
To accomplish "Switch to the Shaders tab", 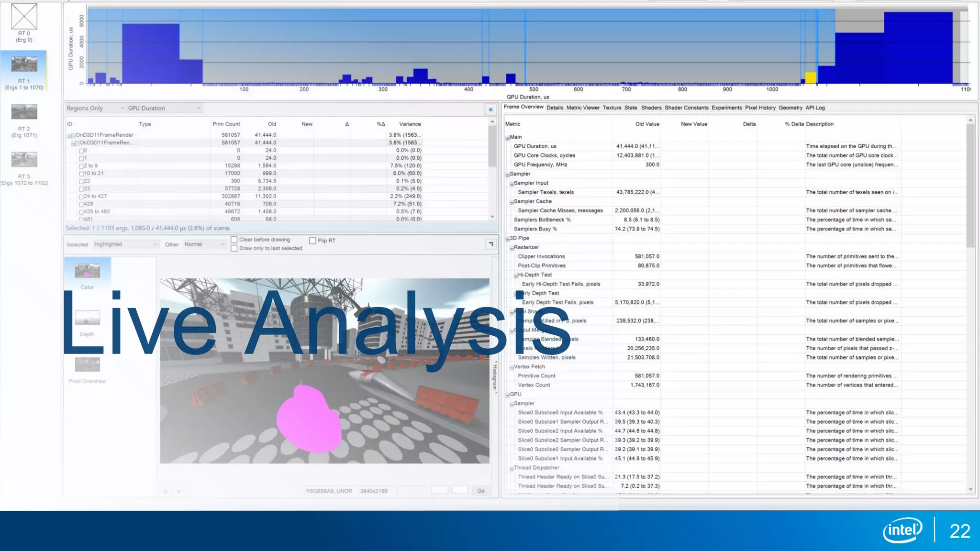I will click(x=651, y=108).
